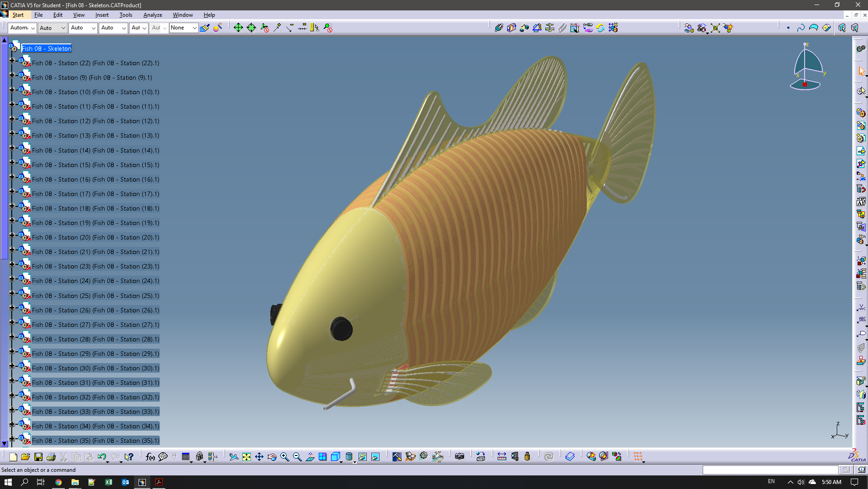Click the Print icon
The height and width of the screenshot is (489, 868).
pyautogui.click(x=51, y=456)
